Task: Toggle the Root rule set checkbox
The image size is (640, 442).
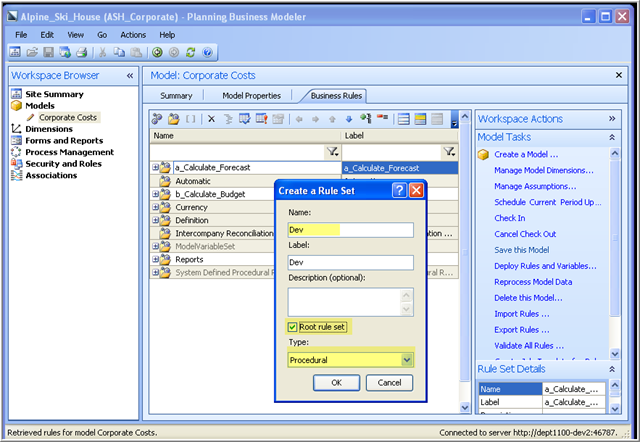Action: 292,327
